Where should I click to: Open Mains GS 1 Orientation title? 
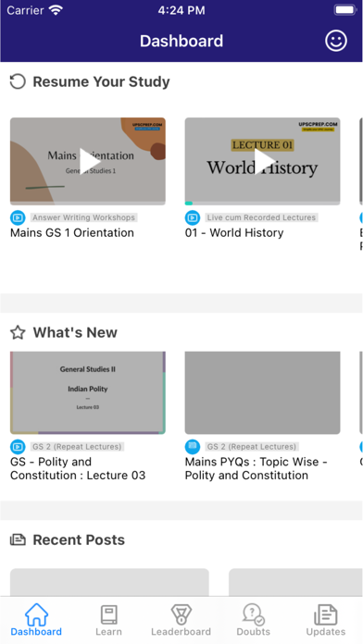click(72, 233)
